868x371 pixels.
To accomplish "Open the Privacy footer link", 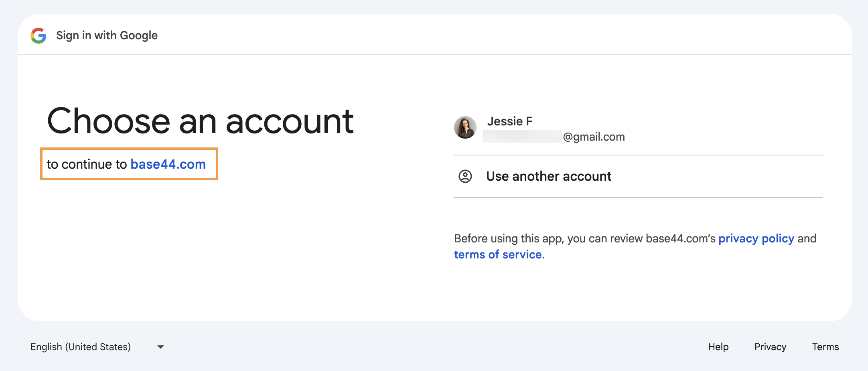I will pyautogui.click(x=770, y=347).
